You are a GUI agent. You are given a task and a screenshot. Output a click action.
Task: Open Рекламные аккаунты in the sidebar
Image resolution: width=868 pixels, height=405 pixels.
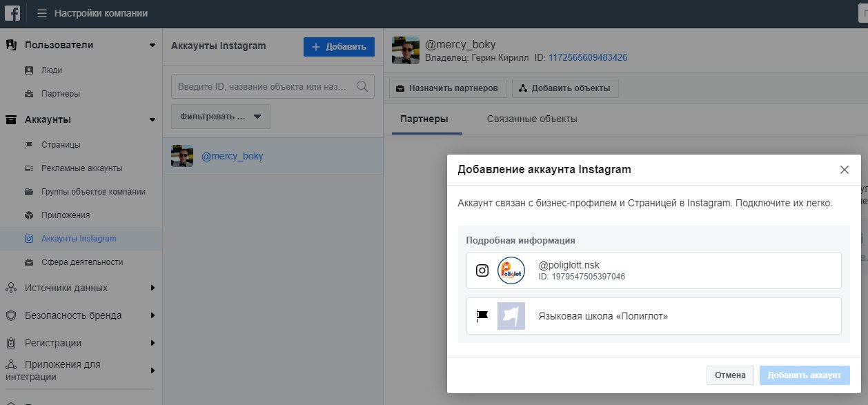pyautogui.click(x=82, y=168)
